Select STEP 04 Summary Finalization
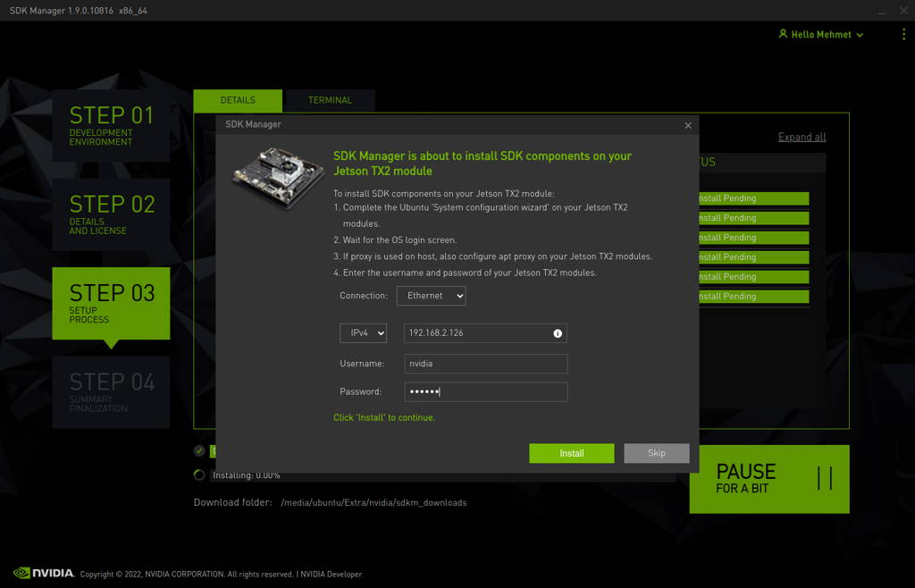The image size is (915, 588). (111, 392)
